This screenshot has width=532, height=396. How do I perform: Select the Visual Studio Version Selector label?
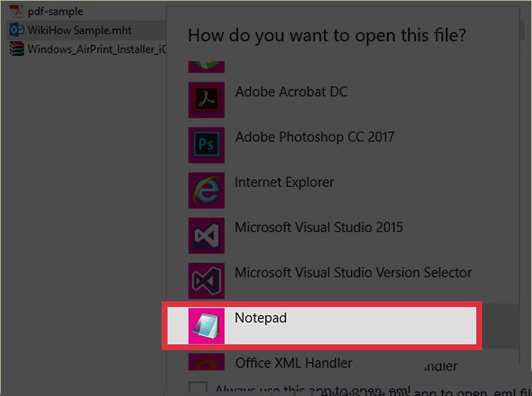pyautogui.click(x=353, y=272)
